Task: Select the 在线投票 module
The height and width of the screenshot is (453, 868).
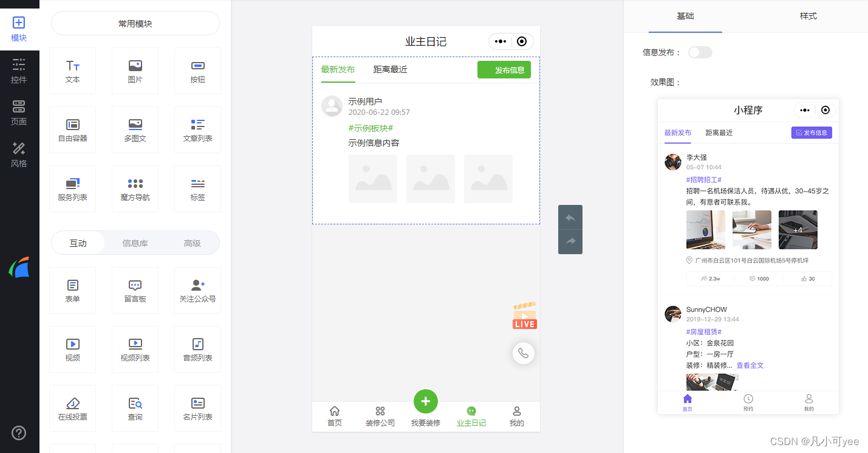Action: (x=72, y=409)
